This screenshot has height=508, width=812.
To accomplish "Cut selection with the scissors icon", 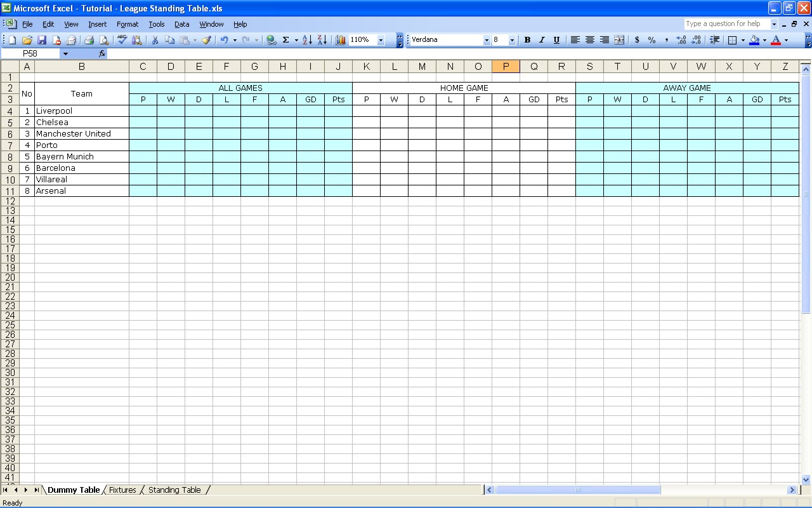I will pos(155,40).
